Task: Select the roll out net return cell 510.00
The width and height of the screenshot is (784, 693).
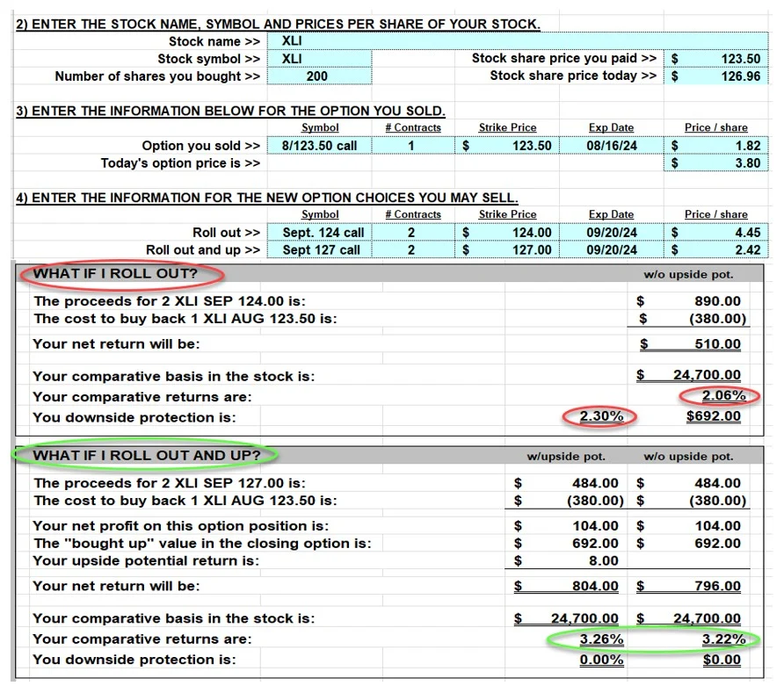Action: tap(690, 343)
